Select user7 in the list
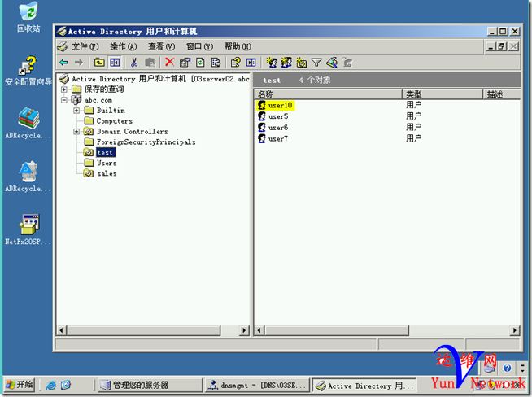532x397 pixels. (x=278, y=139)
